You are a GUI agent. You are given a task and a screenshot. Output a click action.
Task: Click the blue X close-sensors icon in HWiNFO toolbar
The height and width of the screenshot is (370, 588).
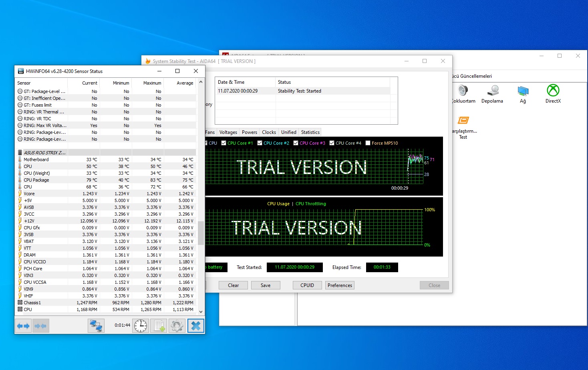[x=195, y=326]
